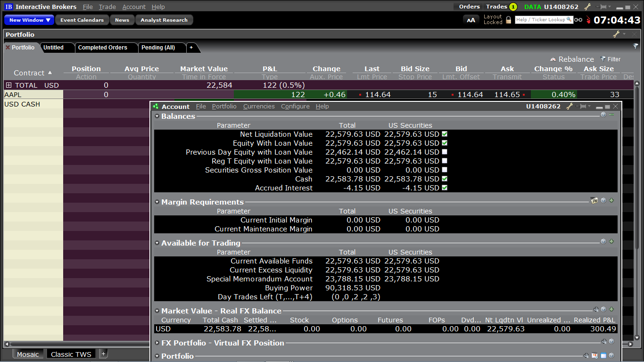Collapse the Balances section
The height and width of the screenshot is (362, 644).
coord(157,116)
